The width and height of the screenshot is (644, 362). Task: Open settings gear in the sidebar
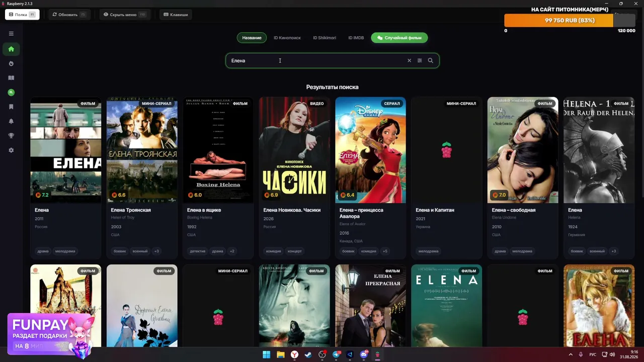(11, 150)
